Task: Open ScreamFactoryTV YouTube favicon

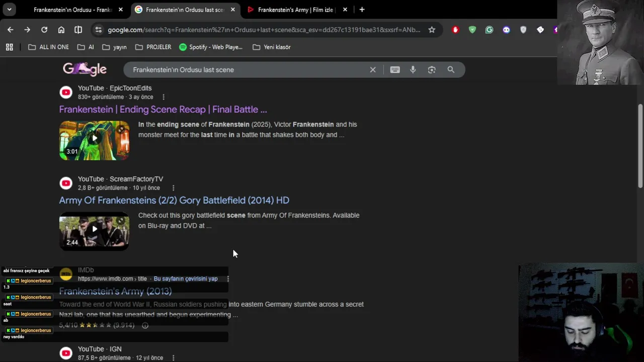Action: pos(66,183)
